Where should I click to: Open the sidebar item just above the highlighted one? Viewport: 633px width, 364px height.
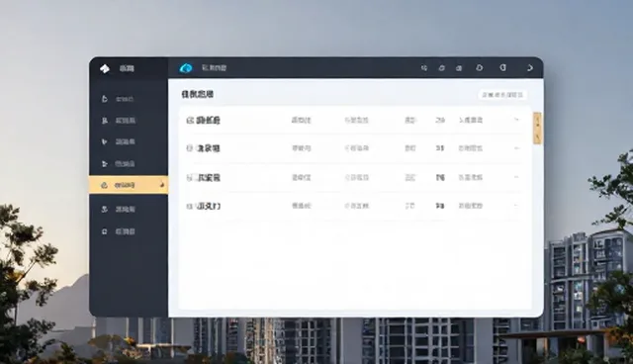[129, 163]
